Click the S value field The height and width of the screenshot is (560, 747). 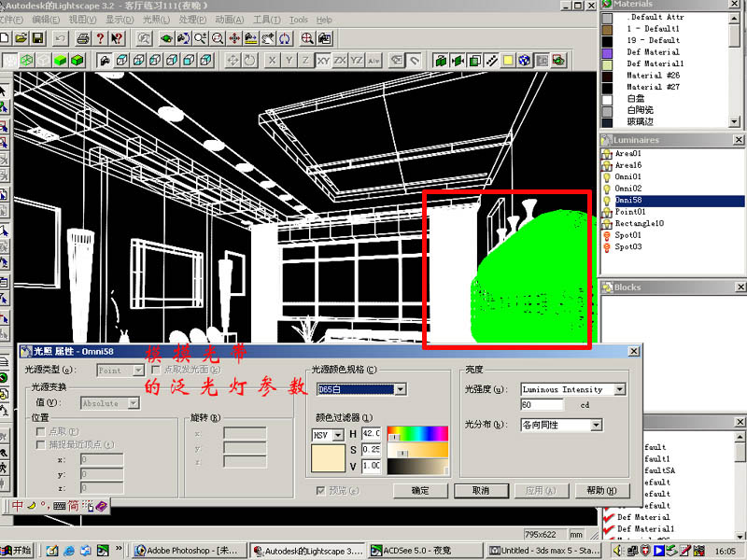point(371,450)
